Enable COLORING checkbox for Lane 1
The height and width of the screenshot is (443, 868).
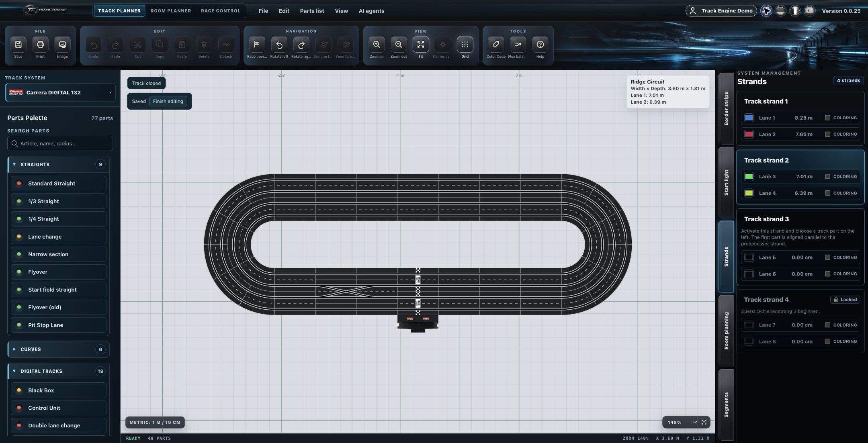click(x=827, y=118)
